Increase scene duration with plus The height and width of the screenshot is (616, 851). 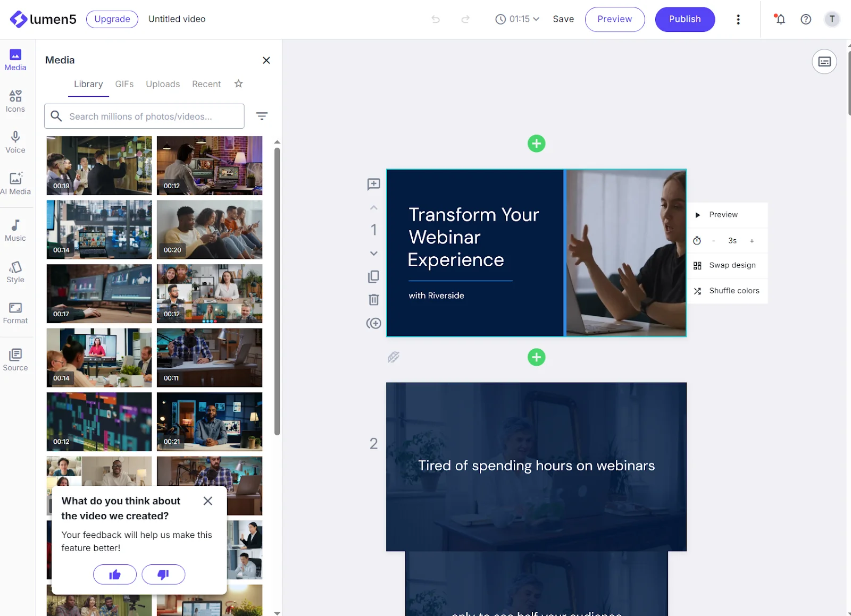(752, 241)
